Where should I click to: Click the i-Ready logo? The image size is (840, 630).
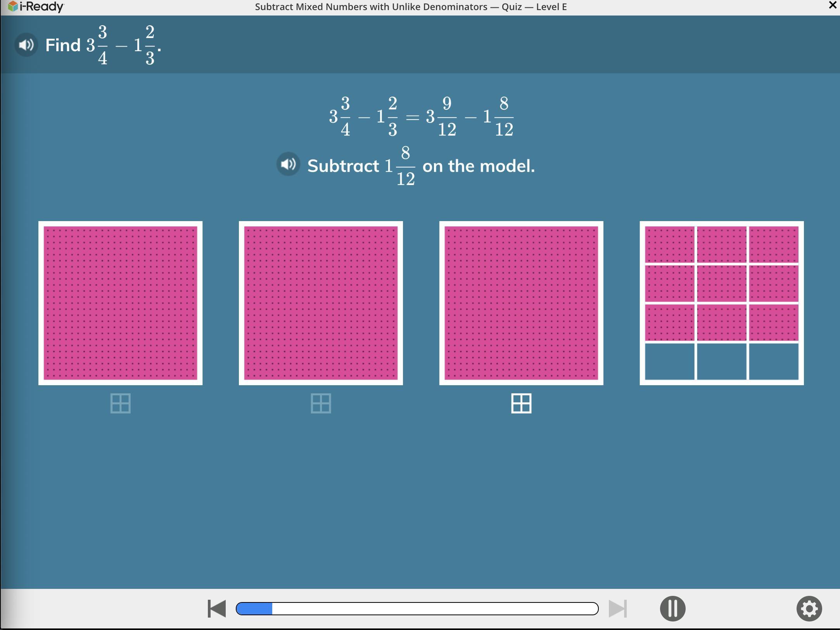click(x=36, y=7)
